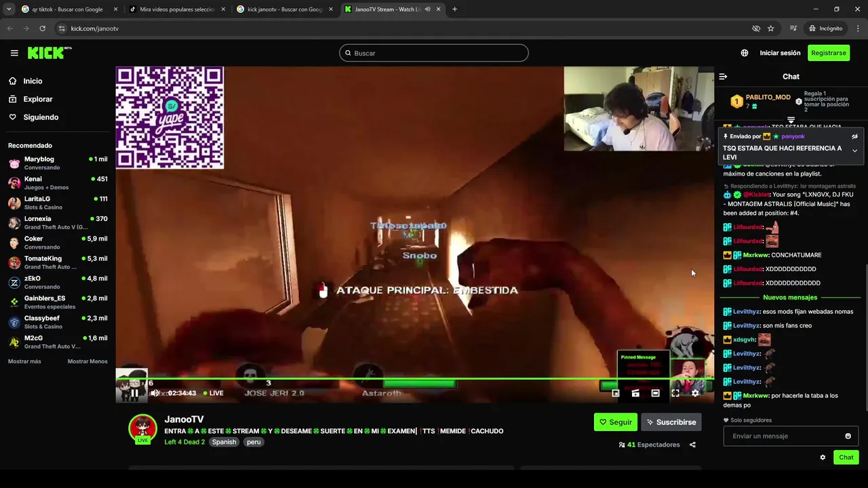868x488 pixels.
Task: Mute the stream volume
Action: click(x=155, y=393)
